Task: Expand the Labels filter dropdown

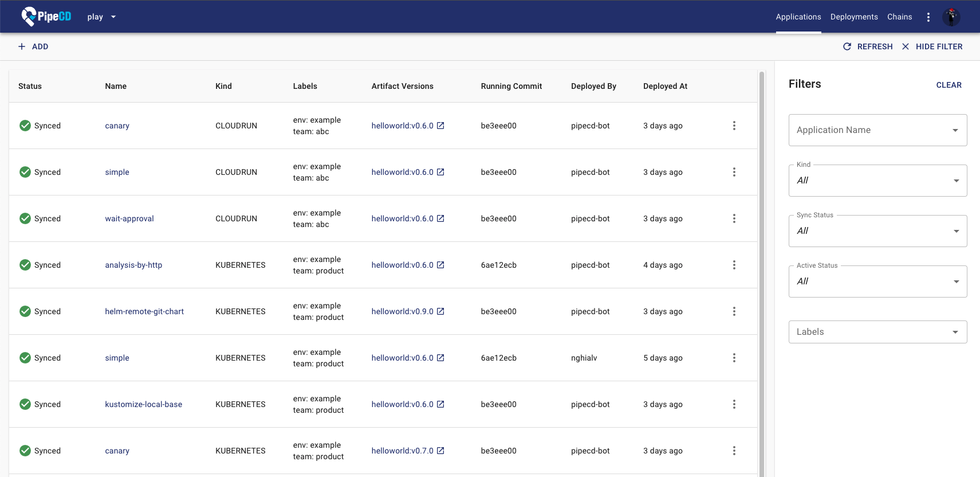Action: point(877,332)
